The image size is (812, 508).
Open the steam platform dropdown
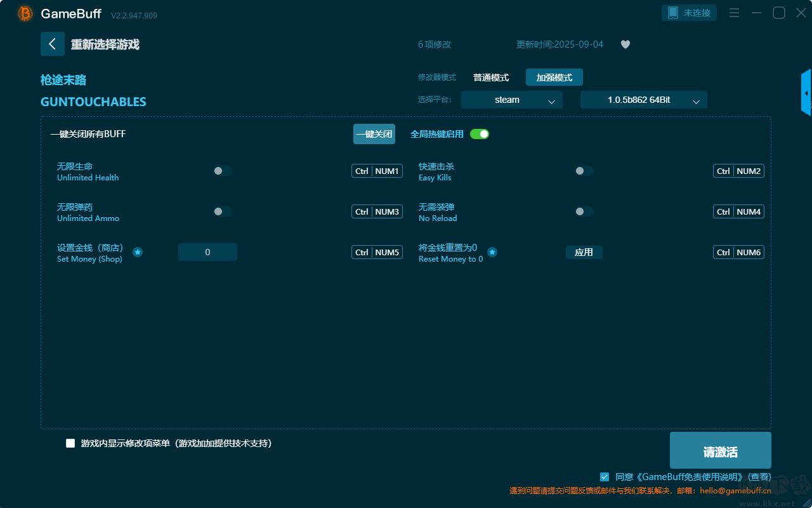pyautogui.click(x=511, y=100)
